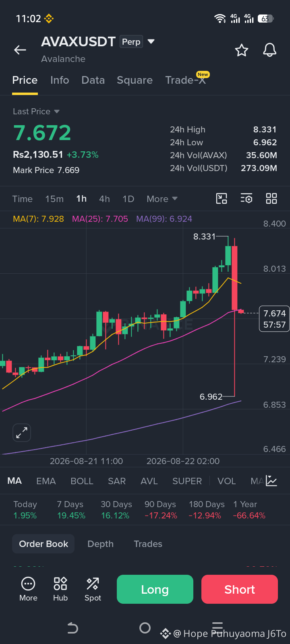Switch to the Info tab
Screen dimensions: 290x644
click(x=60, y=80)
